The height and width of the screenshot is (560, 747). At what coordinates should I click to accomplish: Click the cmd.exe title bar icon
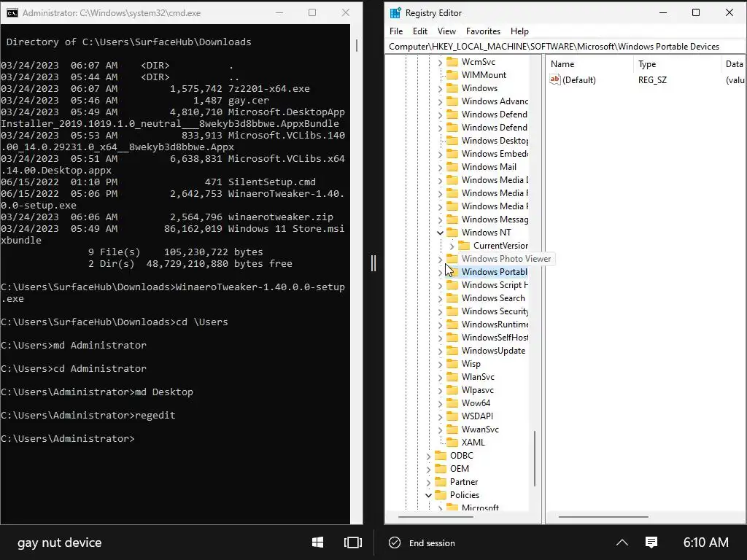(x=12, y=13)
